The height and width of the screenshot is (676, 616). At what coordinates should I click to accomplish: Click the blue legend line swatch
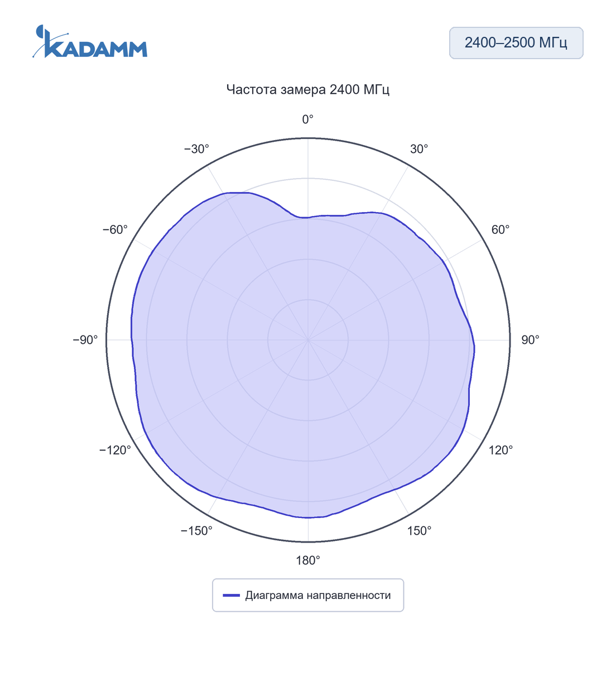(x=232, y=596)
